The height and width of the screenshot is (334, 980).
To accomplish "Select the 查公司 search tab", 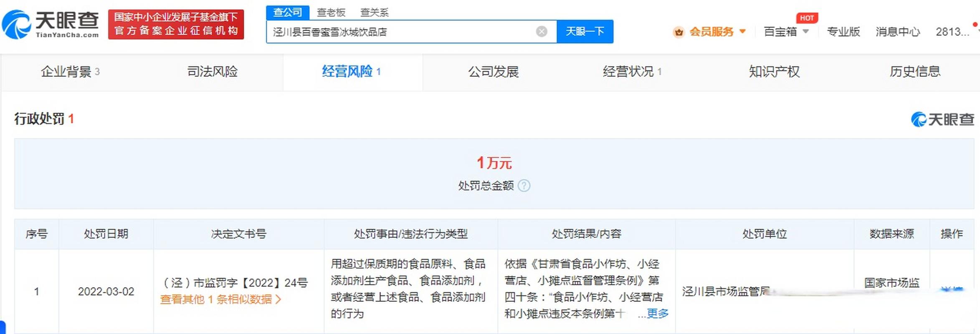I will (x=288, y=13).
